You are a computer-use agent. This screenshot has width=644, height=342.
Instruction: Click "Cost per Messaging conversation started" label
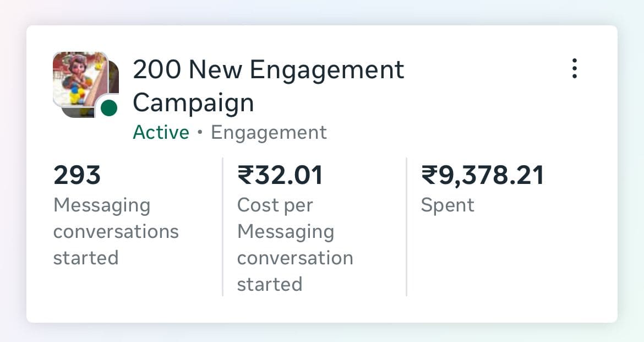click(x=295, y=245)
